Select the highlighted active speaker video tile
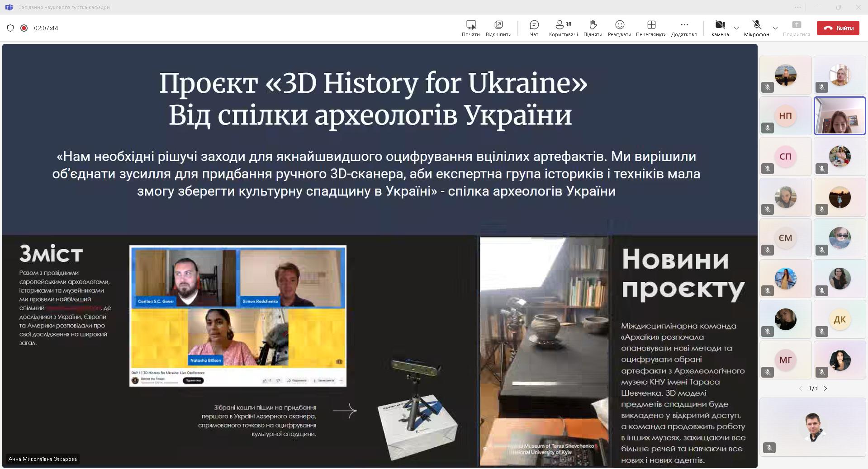 point(840,116)
